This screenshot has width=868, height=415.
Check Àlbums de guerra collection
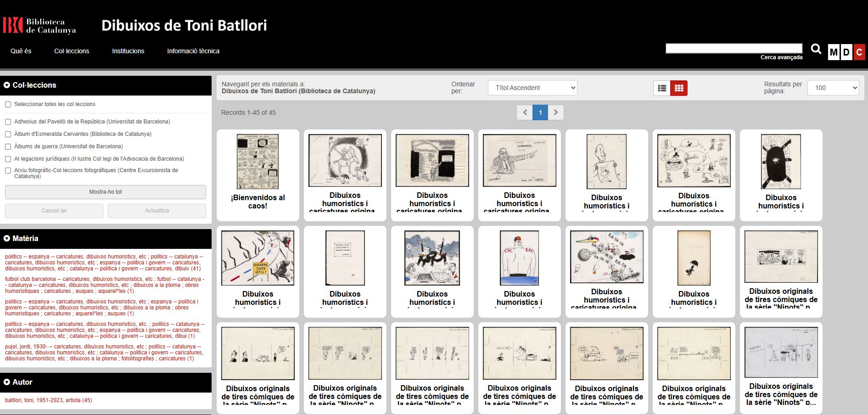[x=8, y=147]
